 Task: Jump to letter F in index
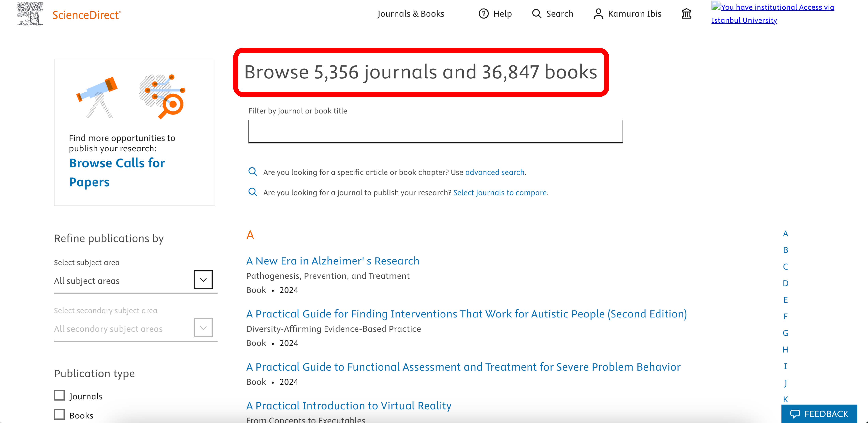786,316
